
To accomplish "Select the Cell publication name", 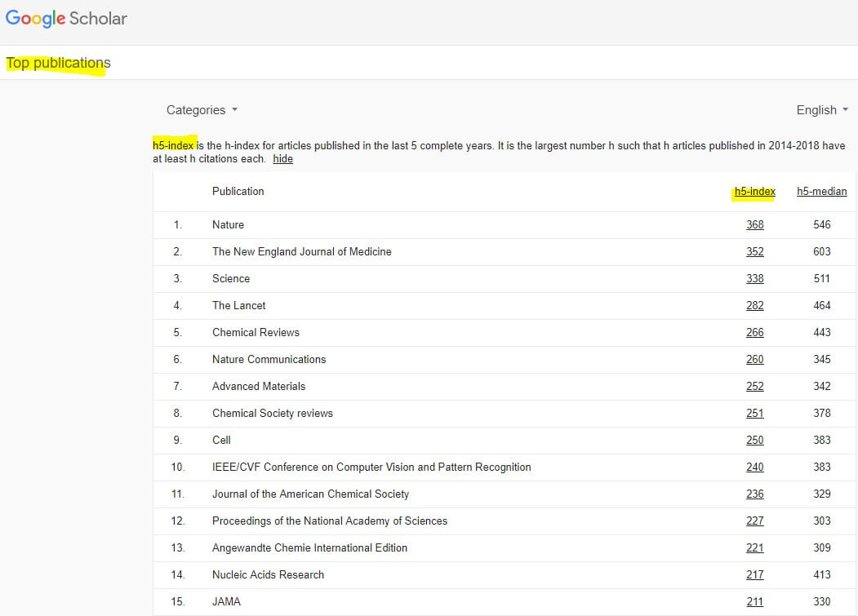I will (x=221, y=440).
